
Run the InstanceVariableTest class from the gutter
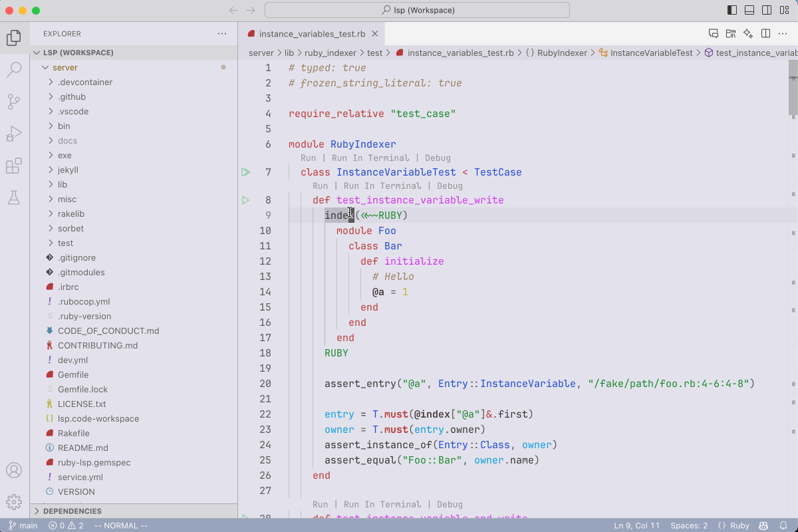[245, 172]
